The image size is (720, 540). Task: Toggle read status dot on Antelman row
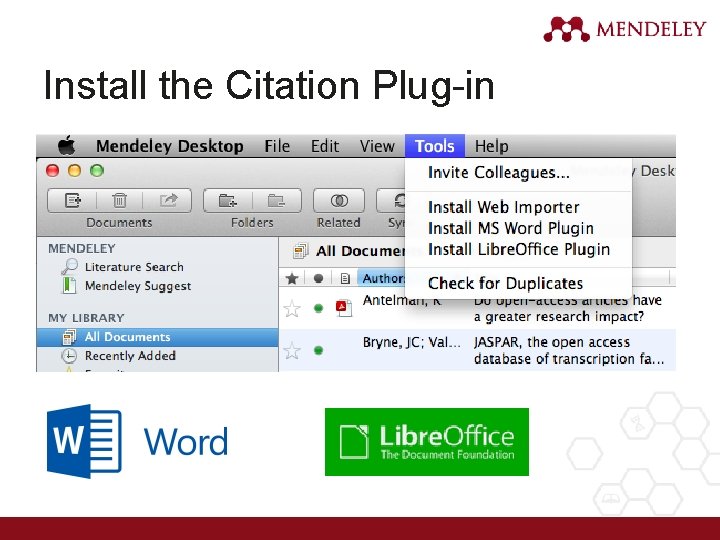(318, 308)
